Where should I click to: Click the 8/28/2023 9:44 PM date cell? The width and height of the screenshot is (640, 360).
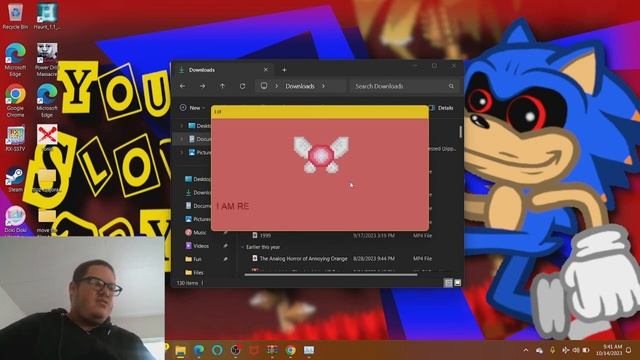pos(373,258)
